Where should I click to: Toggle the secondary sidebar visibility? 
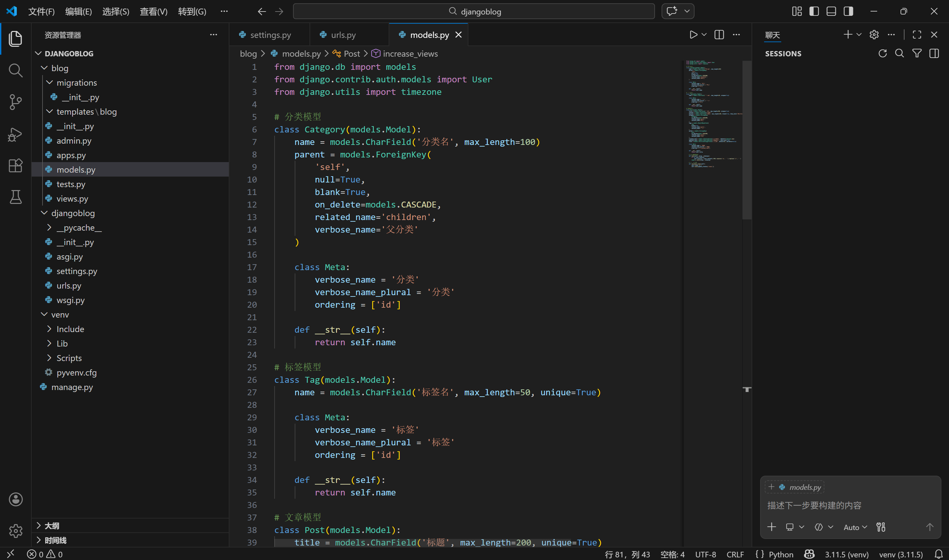pos(848,11)
